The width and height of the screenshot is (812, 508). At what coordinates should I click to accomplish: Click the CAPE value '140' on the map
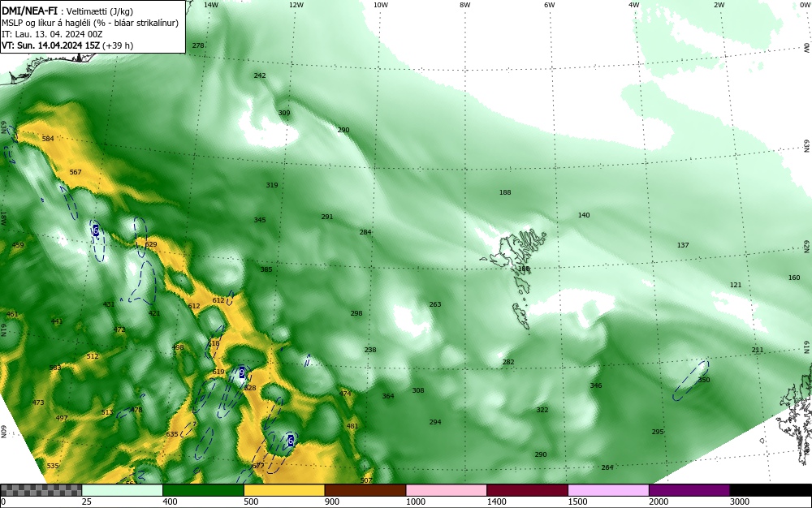click(x=584, y=215)
